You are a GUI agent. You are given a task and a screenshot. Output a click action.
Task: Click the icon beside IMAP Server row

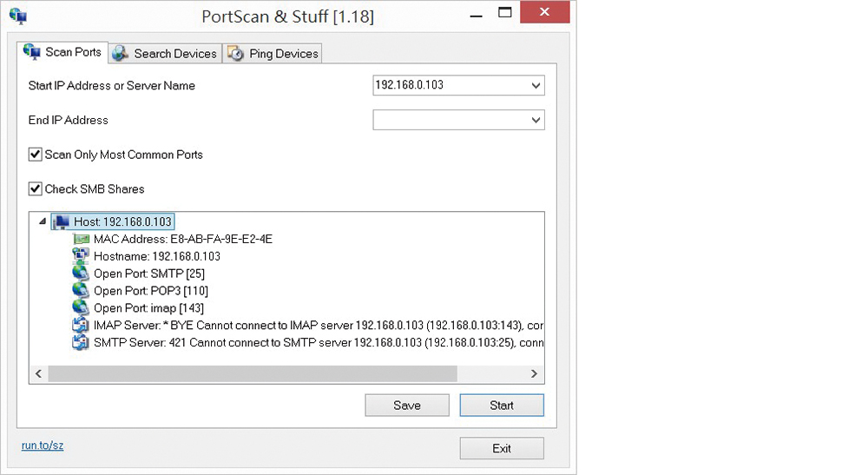(x=81, y=325)
